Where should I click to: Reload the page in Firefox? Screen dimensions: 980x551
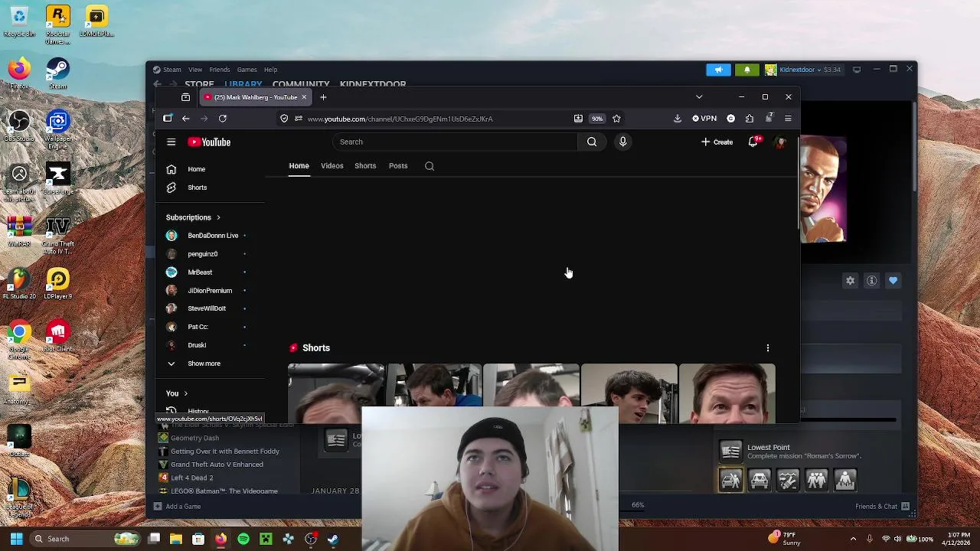223,119
